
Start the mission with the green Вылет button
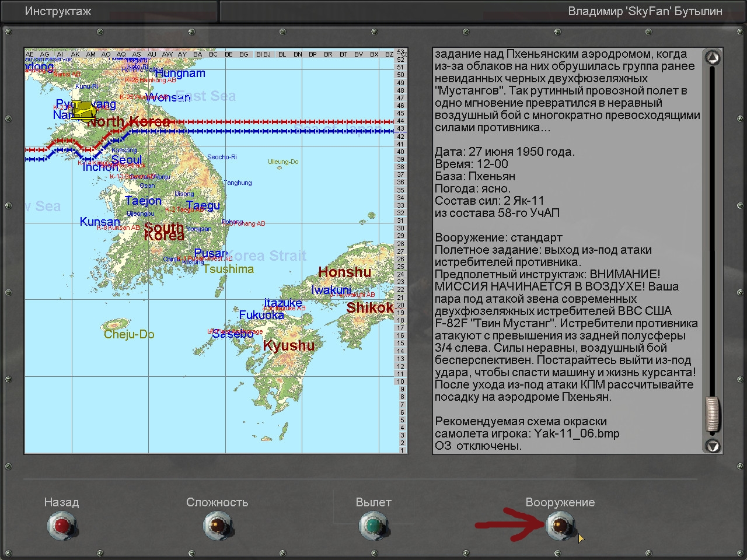point(373,526)
